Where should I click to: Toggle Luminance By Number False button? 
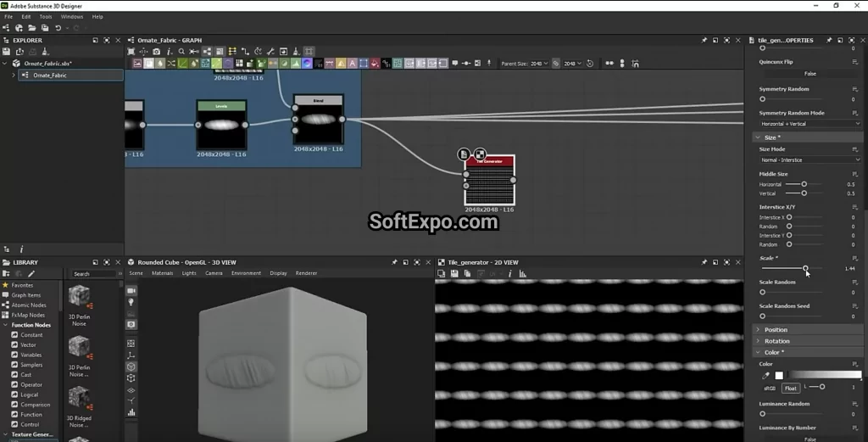click(810, 439)
